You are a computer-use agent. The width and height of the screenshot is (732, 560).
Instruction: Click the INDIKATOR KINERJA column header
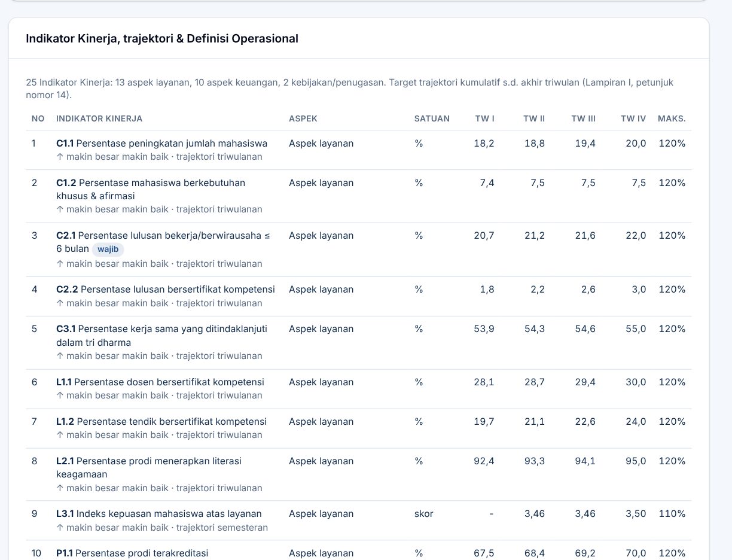[x=99, y=118]
